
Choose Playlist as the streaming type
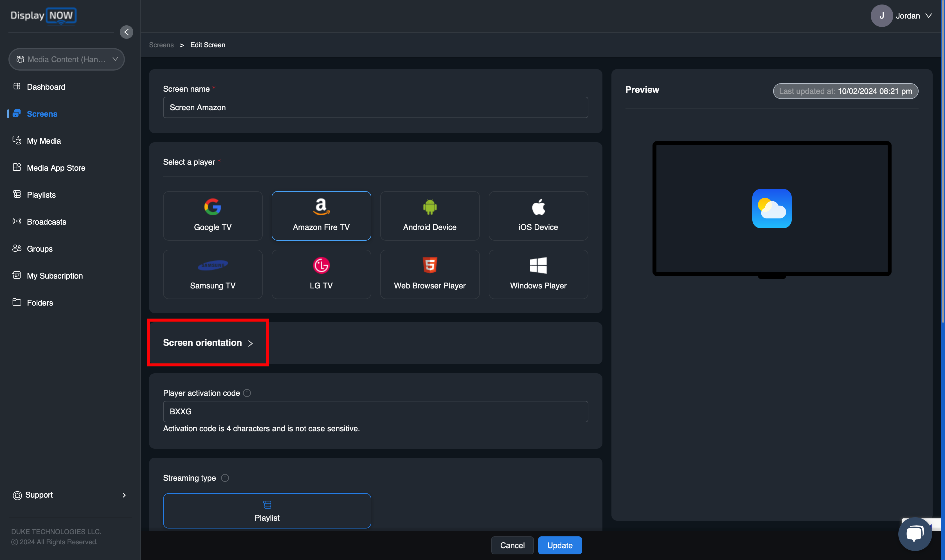click(267, 510)
